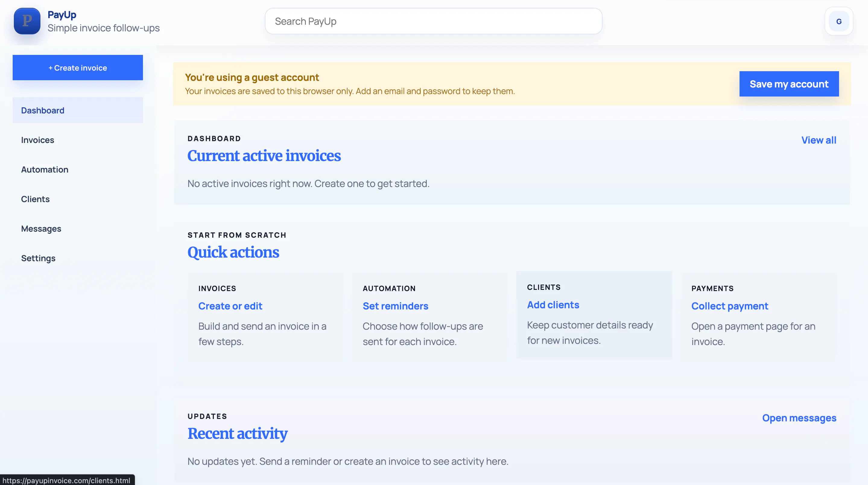This screenshot has height=485, width=868.
Task: Open Automation in the sidebar
Action: (x=78, y=170)
